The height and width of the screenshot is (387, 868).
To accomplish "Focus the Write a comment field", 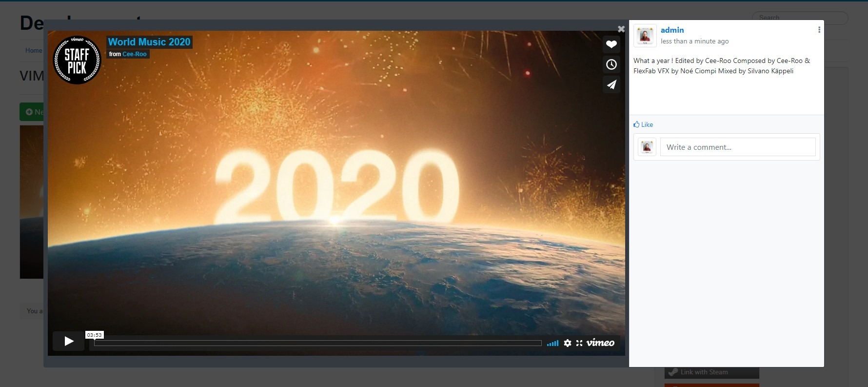I will click(x=738, y=147).
